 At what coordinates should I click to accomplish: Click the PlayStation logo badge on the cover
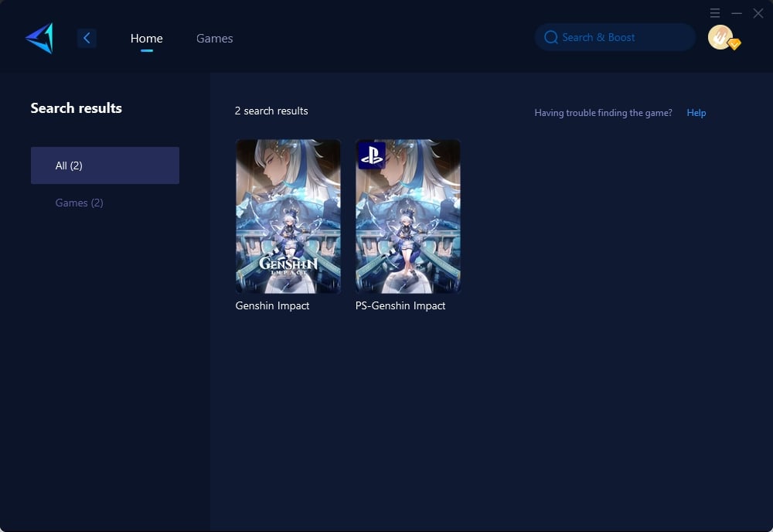372,155
